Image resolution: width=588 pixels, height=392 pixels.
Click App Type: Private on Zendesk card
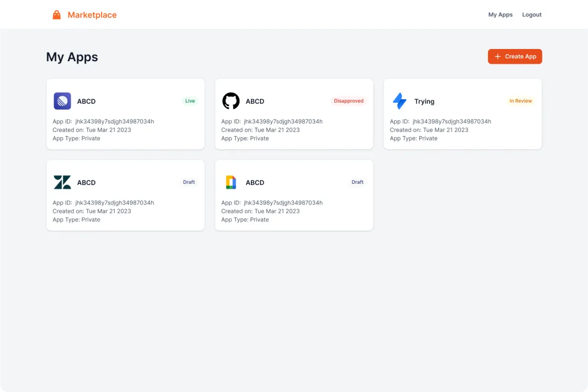click(x=76, y=219)
